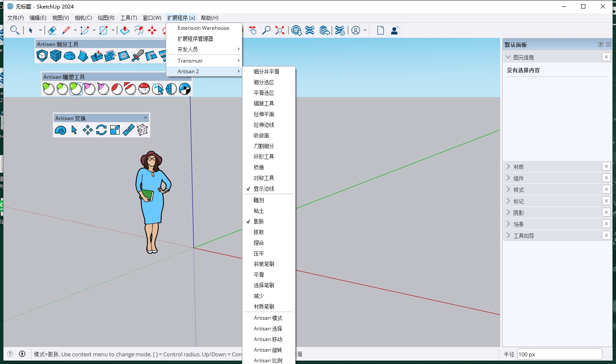Viewport: 616px width, 364px height.
Task: Open the Extension Manager gear icon
Action: click(340, 30)
